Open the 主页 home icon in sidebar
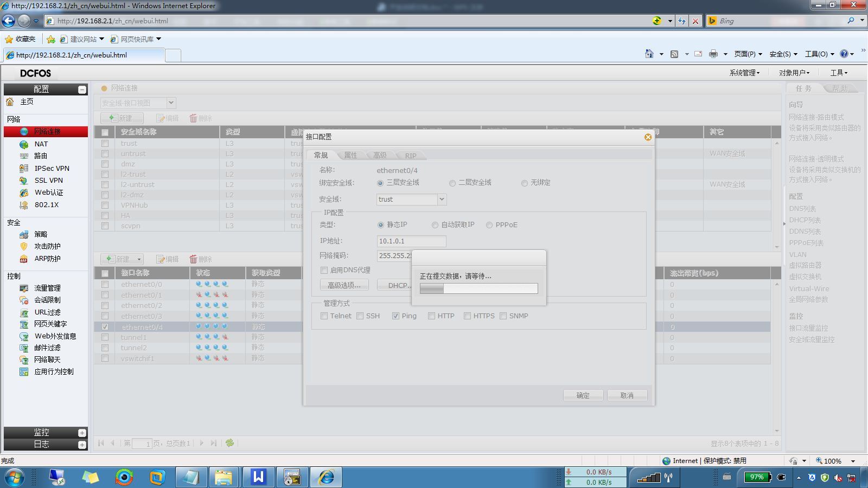The image size is (868, 488). pyautogui.click(x=10, y=102)
